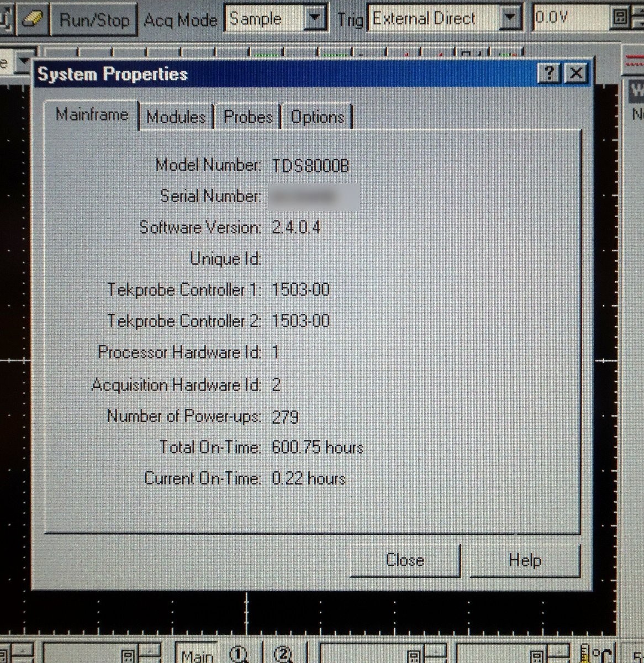Click the Tekprobe Controller 1 value 1503-00
Screen dimensions: 644x663
click(x=301, y=290)
